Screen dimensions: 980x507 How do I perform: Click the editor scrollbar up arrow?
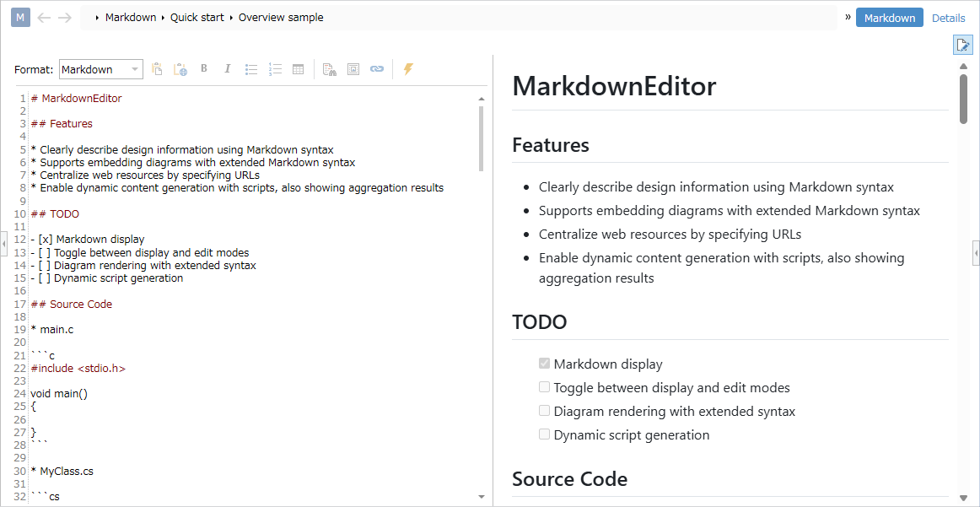pos(482,99)
